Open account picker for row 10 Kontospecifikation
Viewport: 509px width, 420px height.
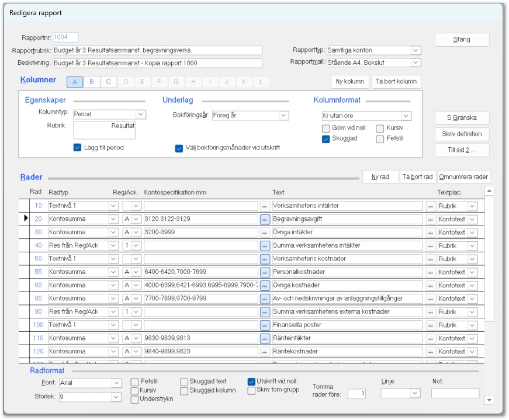click(x=265, y=206)
